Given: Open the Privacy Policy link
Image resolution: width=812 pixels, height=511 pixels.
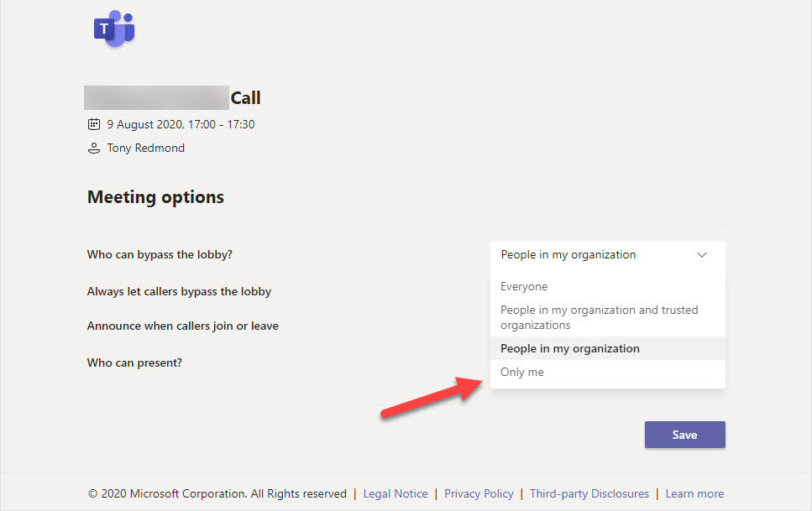Looking at the screenshot, I should [479, 494].
